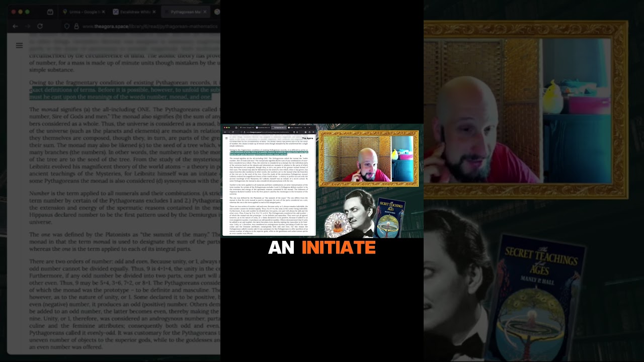This screenshot has height=362, width=644.
Task: Click the padlock icon in the large browser
Action: tap(76, 26)
